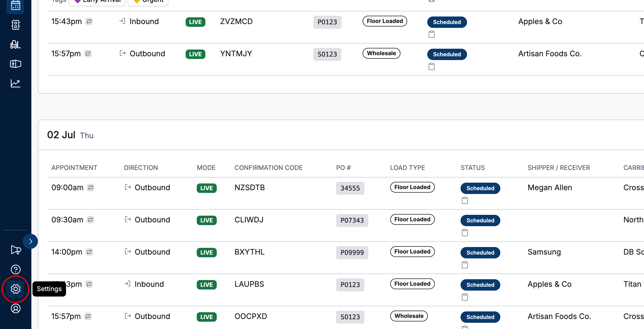The width and height of the screenshot is (644, 329).
Task: Click PO number 34555
Action: point(350,188)
